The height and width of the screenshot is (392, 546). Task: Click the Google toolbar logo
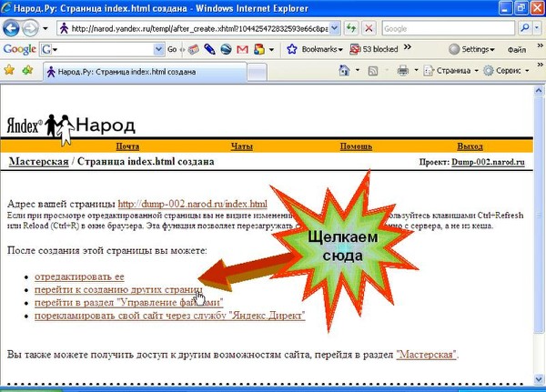coord(19,49)
